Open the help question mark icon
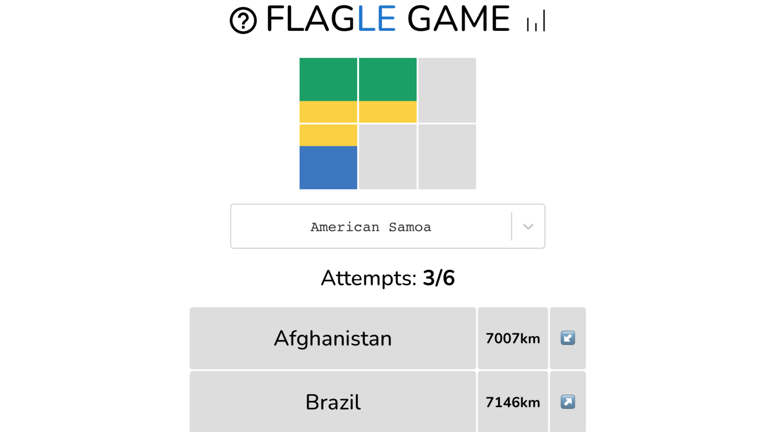The width and height of the screenshot is (768, 432). [x=243, y=21]
